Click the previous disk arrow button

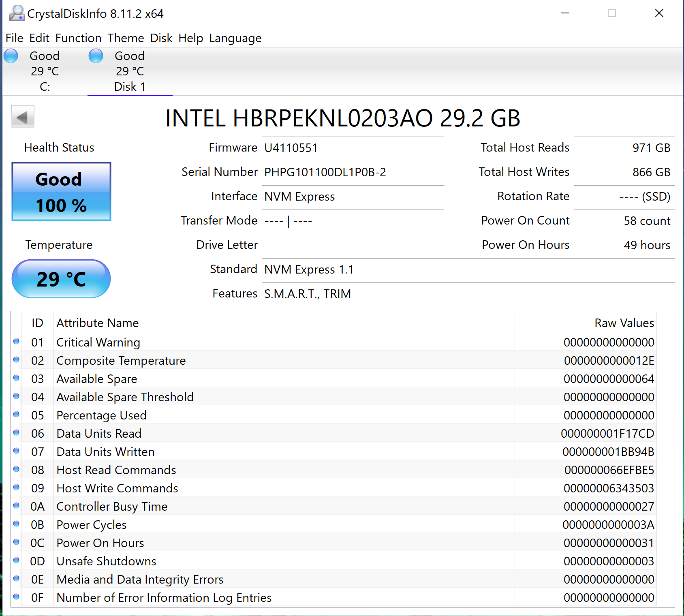tap(23, 117)
